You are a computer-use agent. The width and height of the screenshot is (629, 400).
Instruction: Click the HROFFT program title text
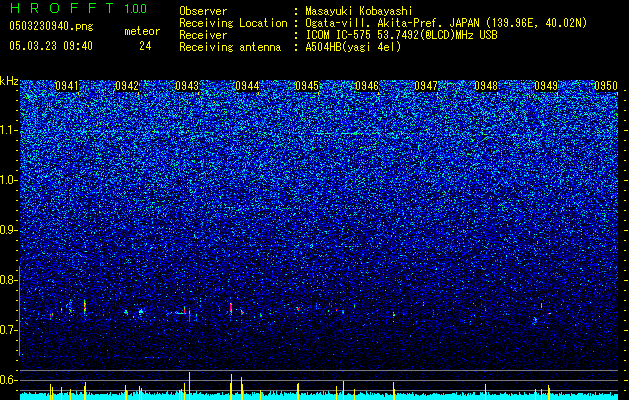(x=62, y=8)
